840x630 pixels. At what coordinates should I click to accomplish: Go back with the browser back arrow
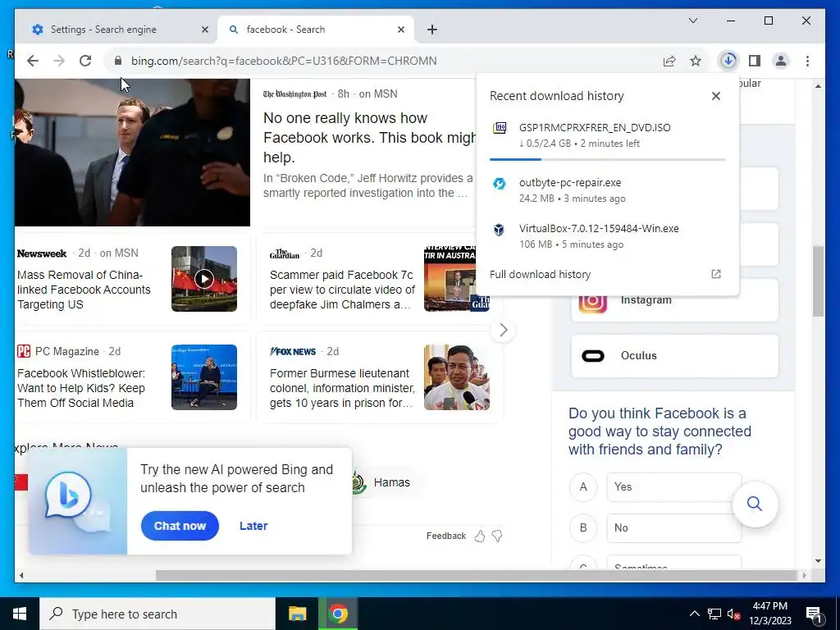33,61
